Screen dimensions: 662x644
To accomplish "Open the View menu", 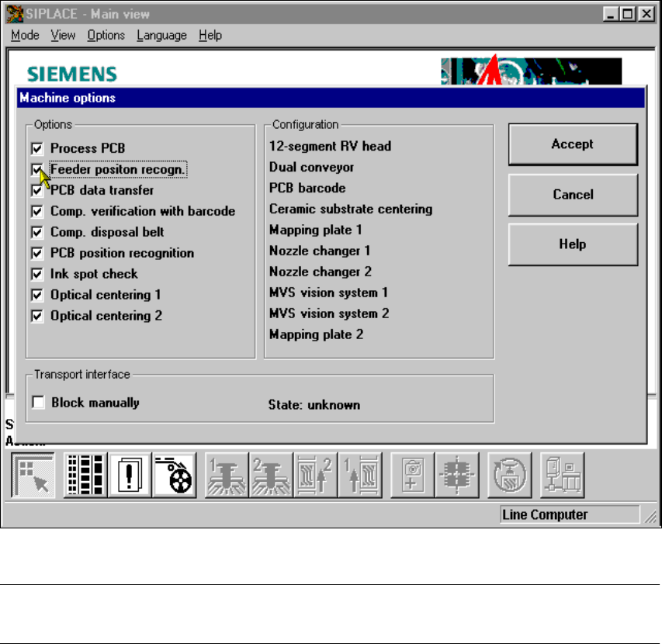I will (63, 35).
